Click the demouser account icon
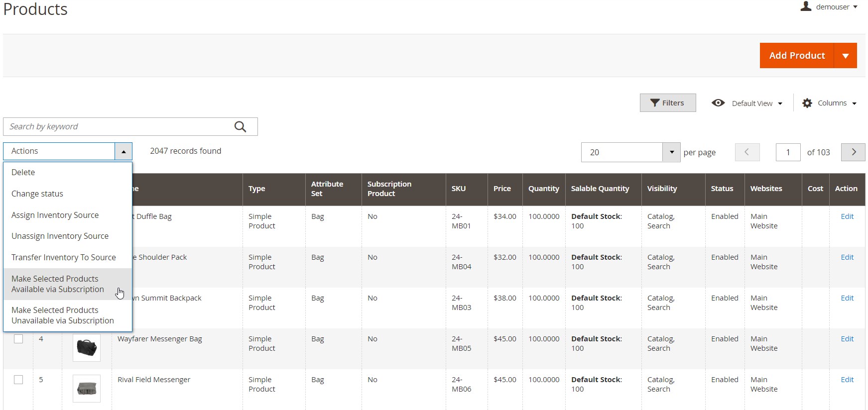The image size is (868, 410). tap(805, 6)
